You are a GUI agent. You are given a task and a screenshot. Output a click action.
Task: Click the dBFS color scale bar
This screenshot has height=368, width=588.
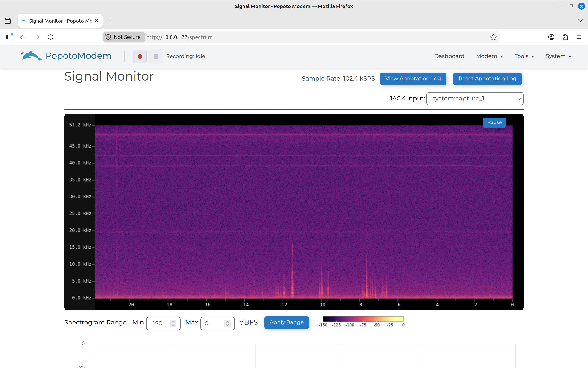click(363, 319)
